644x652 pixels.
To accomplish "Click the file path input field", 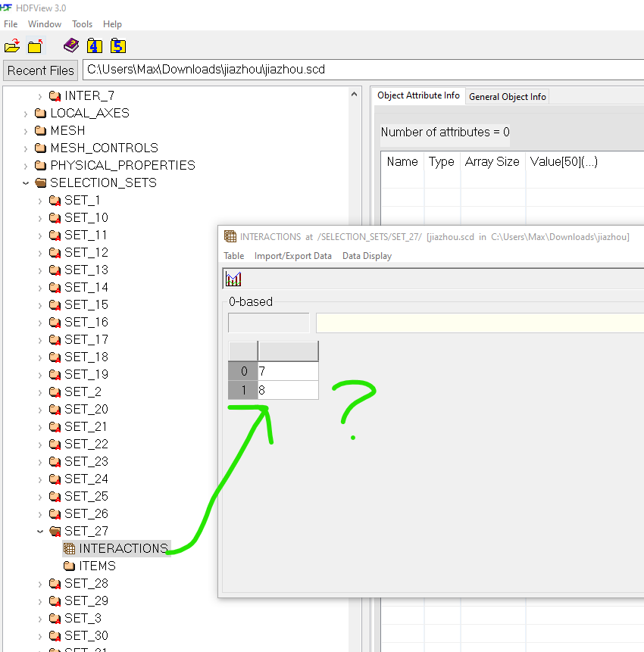I will point(363,70).
